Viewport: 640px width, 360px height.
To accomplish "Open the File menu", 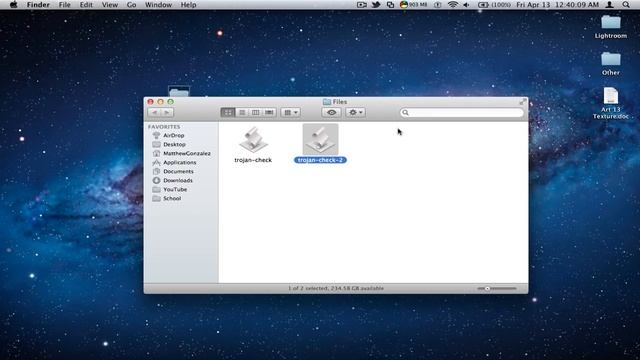I will (64, 5).
